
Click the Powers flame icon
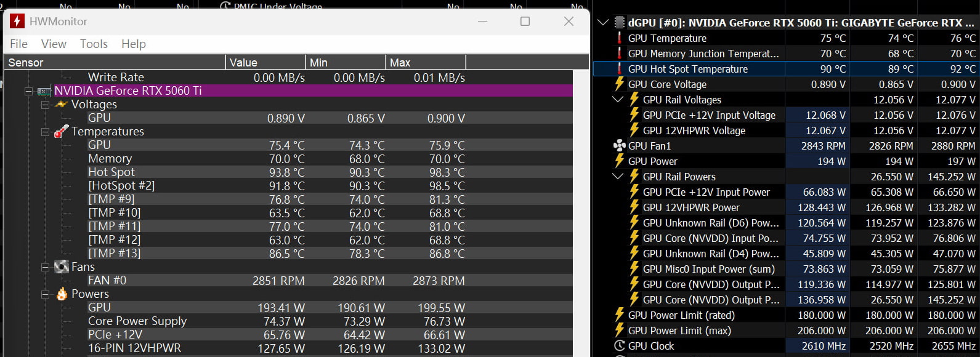pyautogui.click(x=62, y=294)
